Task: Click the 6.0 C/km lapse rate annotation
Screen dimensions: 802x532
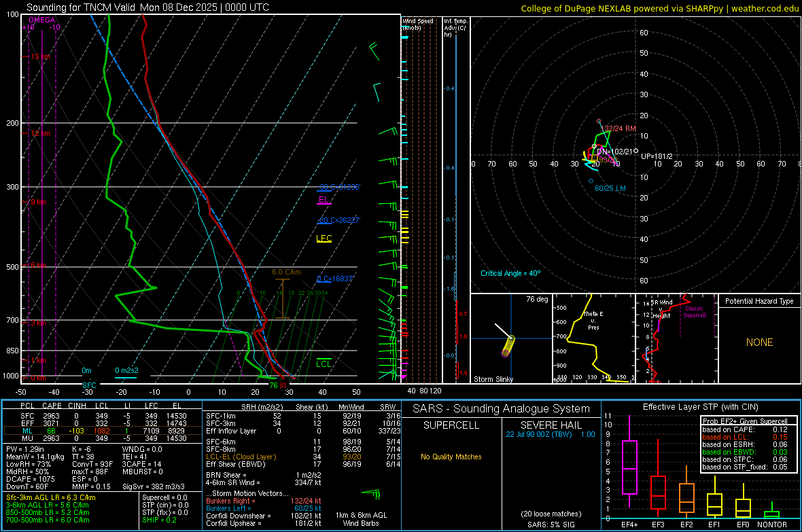Action: pyautogui.click(x=286, y=272)
